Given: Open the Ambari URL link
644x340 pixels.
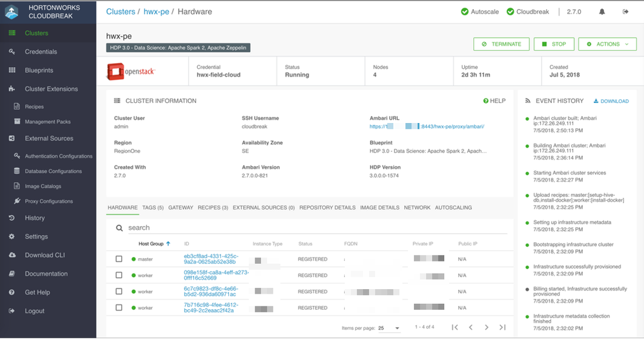Looking at the screenshot, I should pyautogui.click(x=427, y=127).
